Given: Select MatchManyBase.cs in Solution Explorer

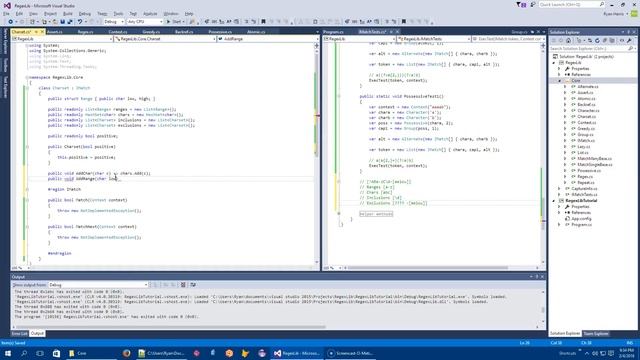Looking at the screenshot, I should [594, 158].
